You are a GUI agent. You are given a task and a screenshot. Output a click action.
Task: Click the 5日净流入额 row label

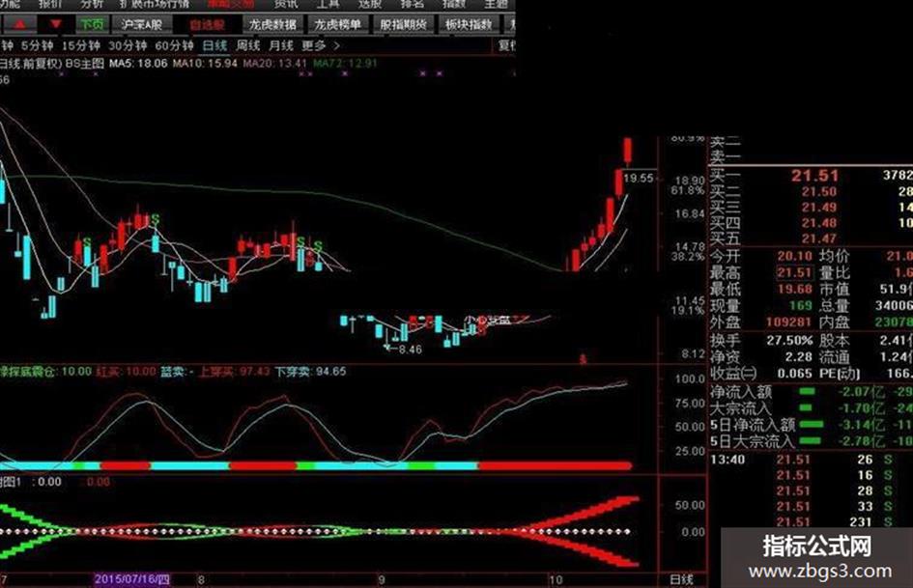tap(753, 425)
